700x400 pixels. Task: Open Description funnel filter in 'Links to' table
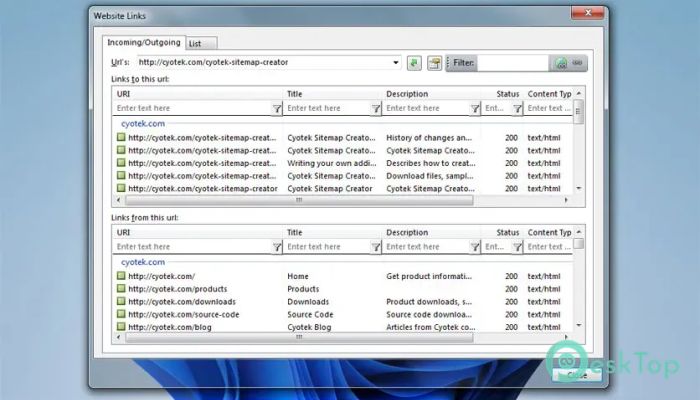[475, 108]
